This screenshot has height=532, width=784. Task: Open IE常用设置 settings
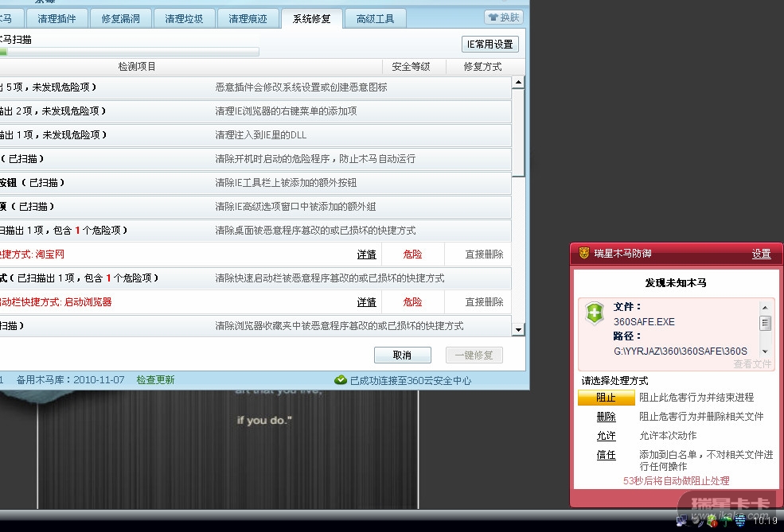[x=490, y=44]
